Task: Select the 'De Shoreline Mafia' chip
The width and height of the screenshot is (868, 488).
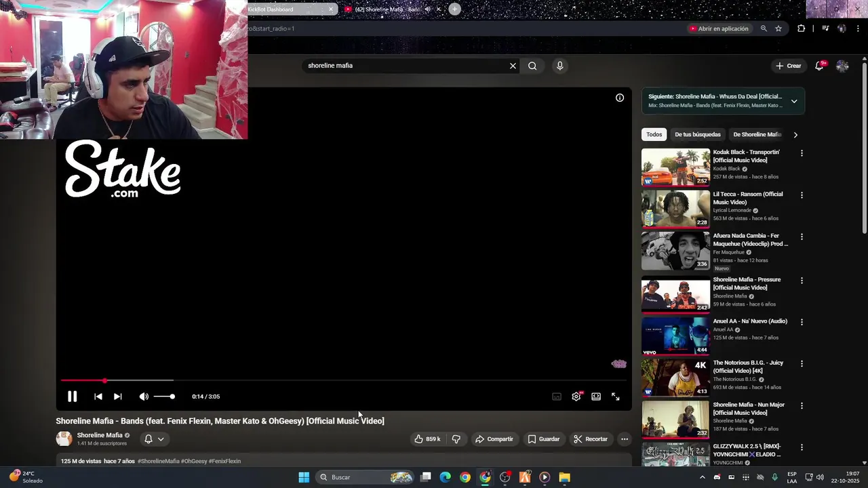Action: click(757, 134)
